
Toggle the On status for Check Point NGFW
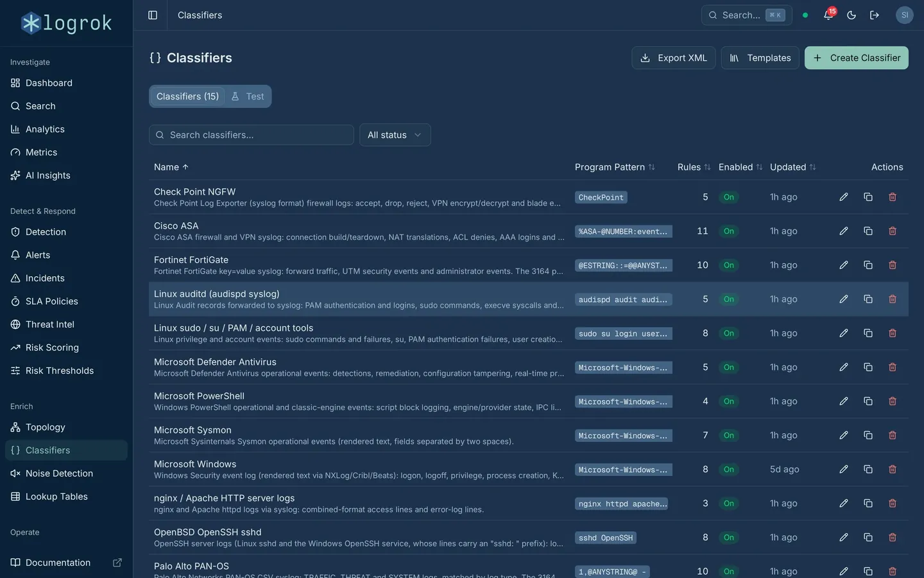coord(729,197)
